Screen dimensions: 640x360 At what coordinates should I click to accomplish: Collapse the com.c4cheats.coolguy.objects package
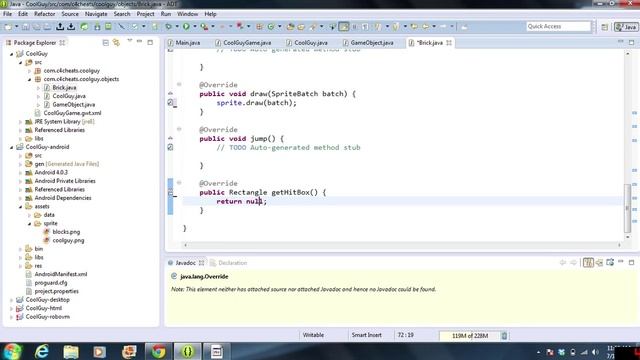coord(29,79)
